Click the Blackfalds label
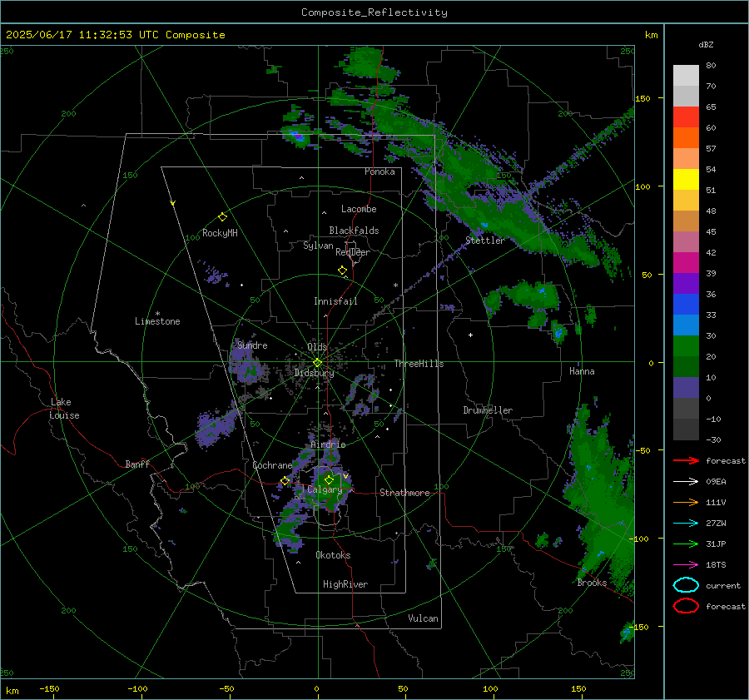The height and width of the screenshot is (700, 749). [354, 231]
